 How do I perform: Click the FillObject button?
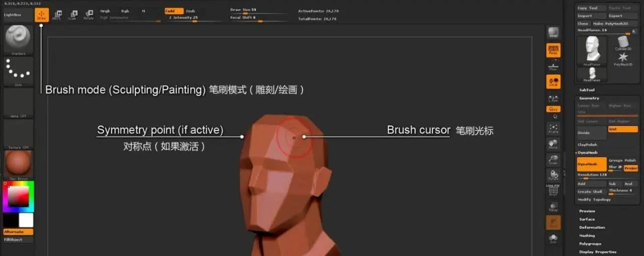pyautogui.click(x=18, y=240)
